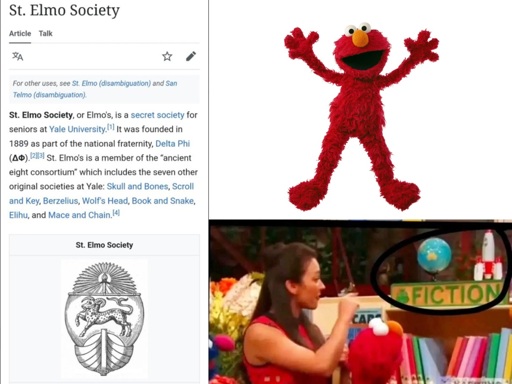Jump to citation reference number 1
512x384 pixels.
click(111, 127)
